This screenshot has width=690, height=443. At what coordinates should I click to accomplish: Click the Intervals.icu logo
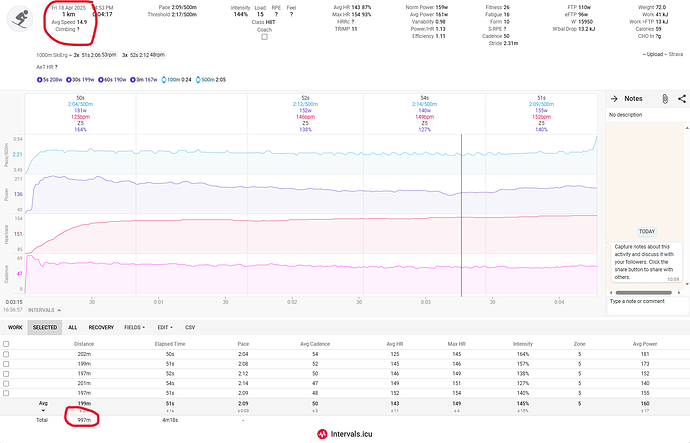(345, 434)
